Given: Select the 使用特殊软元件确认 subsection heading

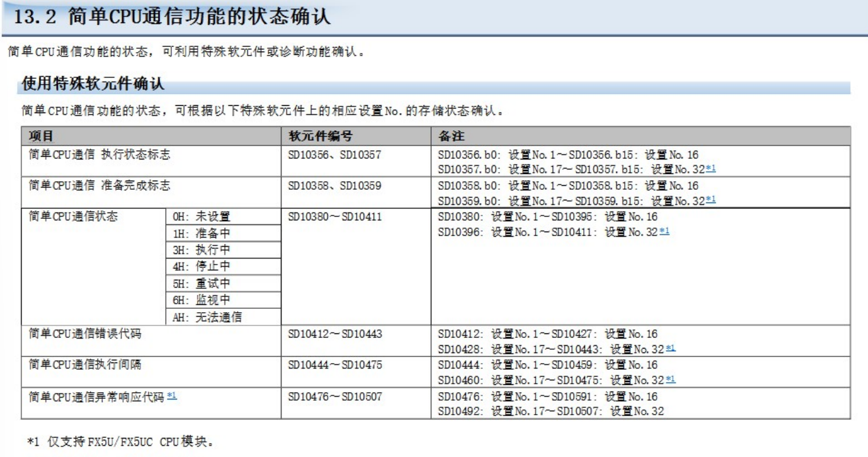Looking at the screenshot, I should point(93,84).
